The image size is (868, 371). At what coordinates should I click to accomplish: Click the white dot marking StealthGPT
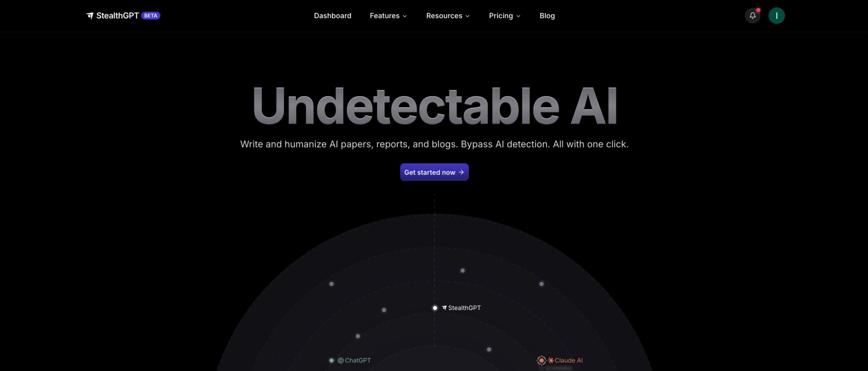pyautogui.click(x=435, y=307)
